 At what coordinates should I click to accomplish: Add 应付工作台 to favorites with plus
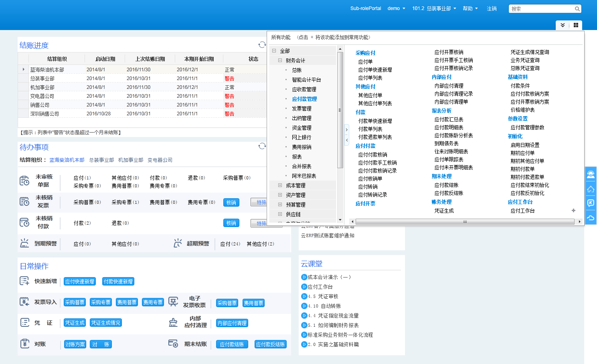pyautogui.click(x=573, y=211)
